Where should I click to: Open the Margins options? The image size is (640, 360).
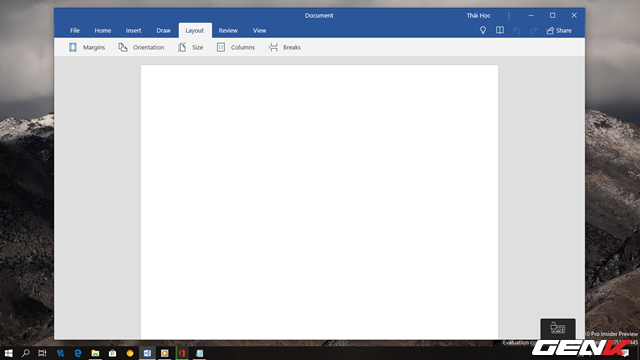click(87, 47)
